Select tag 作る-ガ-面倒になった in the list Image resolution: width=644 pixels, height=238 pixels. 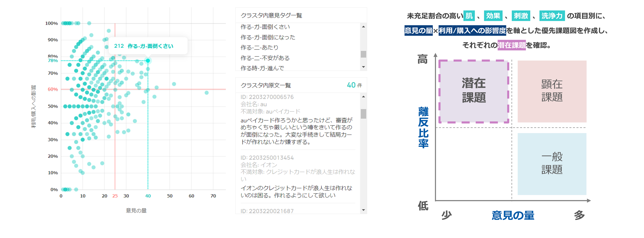pyautogui.click(x=268, y=37)
